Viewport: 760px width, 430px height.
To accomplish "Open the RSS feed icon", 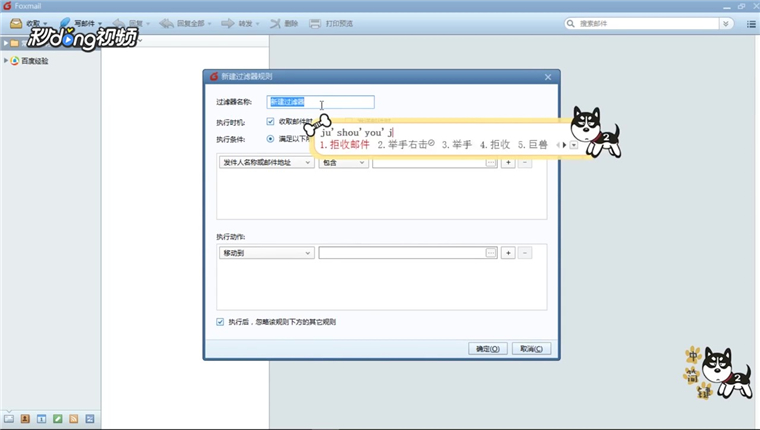I will (74, 419).
